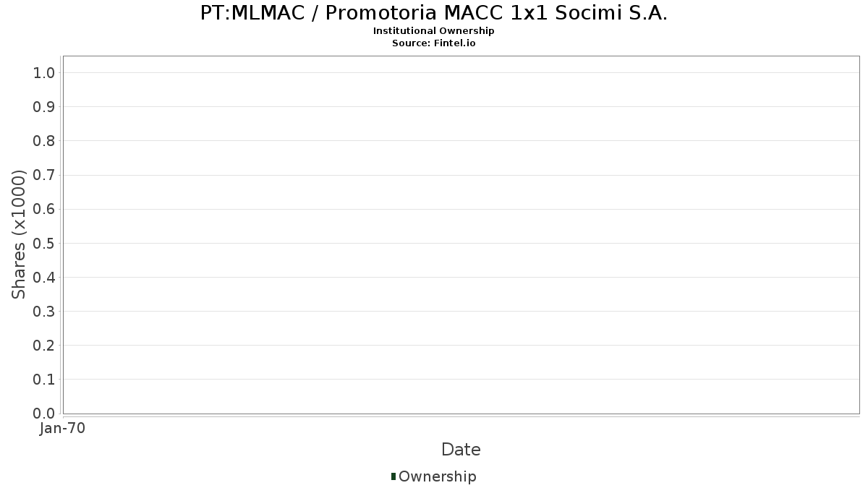Click the Source: Fintel.io text

[434, 43]
